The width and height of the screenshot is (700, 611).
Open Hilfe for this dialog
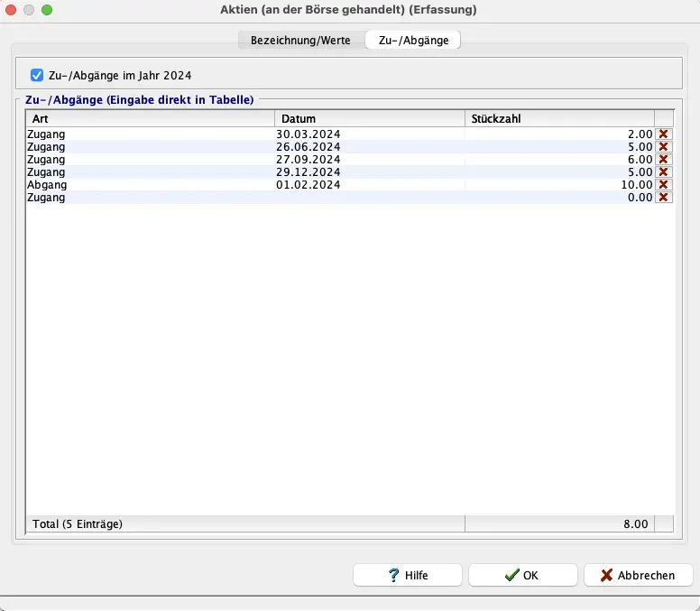pos(408,575)
